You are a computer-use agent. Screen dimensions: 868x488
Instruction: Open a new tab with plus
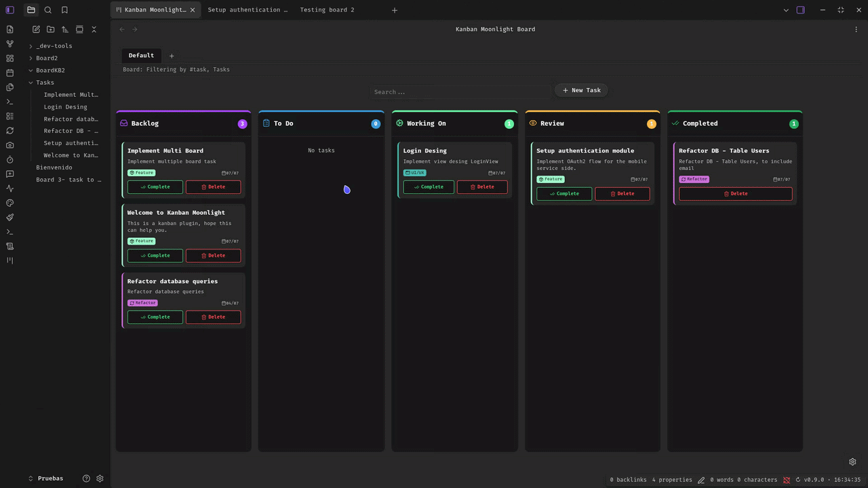395,10
